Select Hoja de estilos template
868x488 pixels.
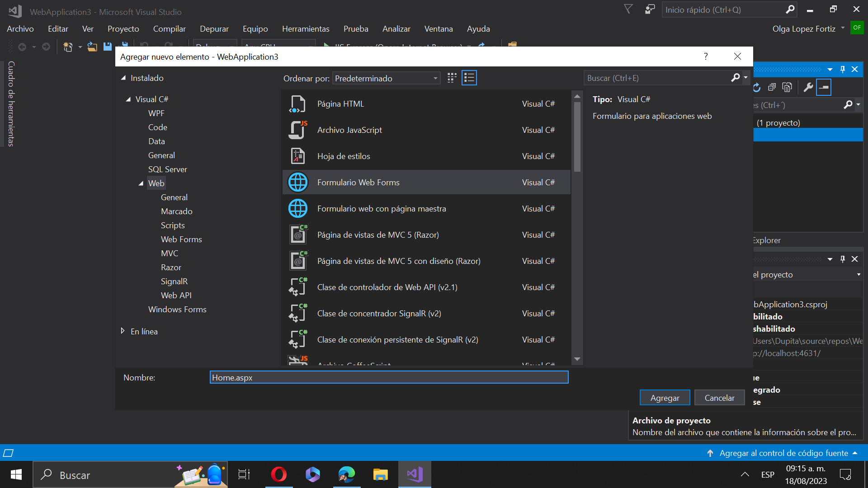point(344,156)
